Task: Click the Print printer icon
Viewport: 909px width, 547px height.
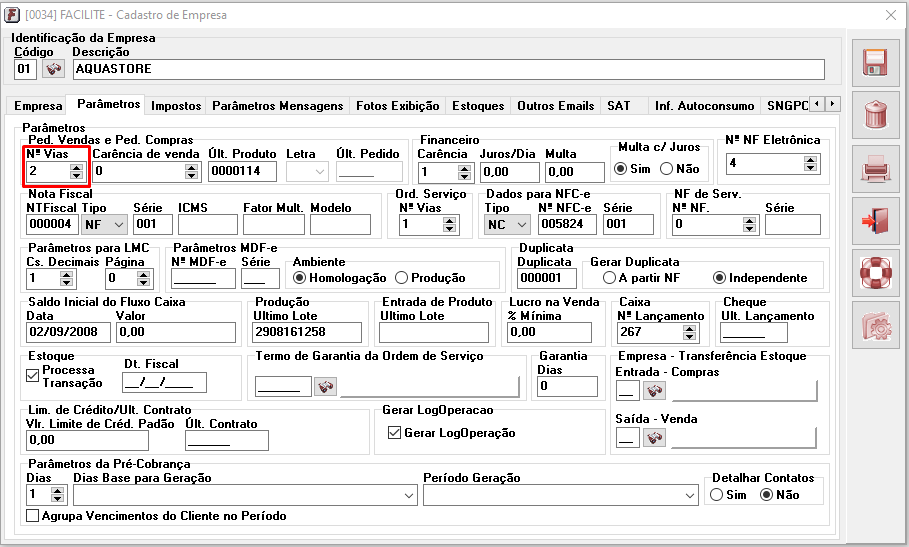Action: click(875, 169)
